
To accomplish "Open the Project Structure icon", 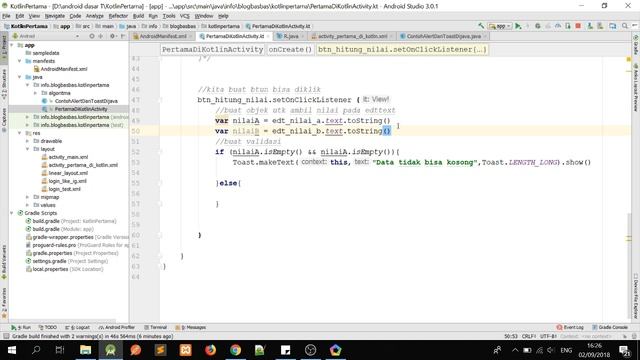I will [613, 26].
